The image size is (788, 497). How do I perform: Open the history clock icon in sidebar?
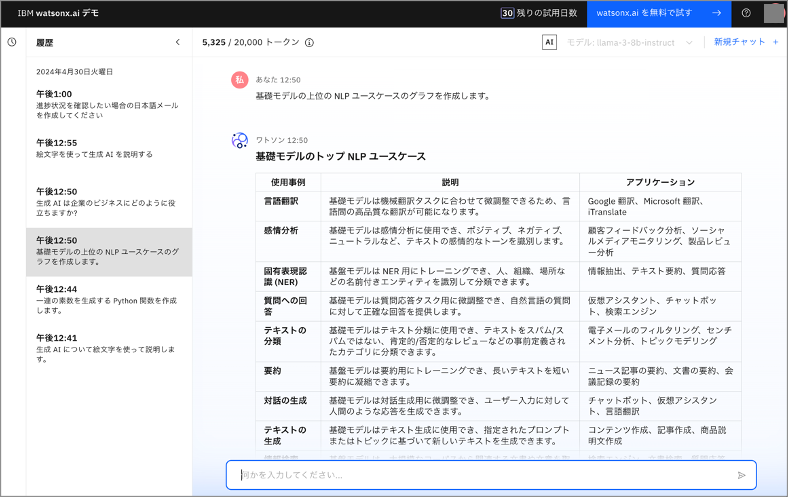pyautogui.click(x=12, y=42)
